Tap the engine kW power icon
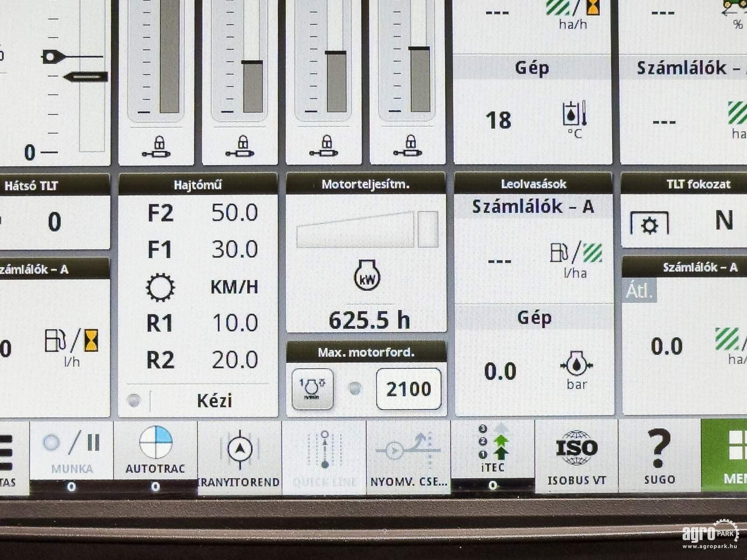The width and height of the screenshot is (747, 560). click(367, 276)
